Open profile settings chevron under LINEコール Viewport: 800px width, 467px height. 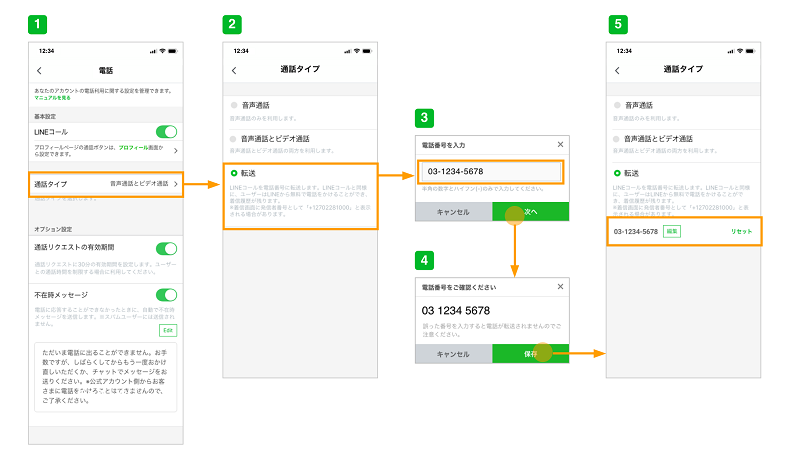[176, 151]
